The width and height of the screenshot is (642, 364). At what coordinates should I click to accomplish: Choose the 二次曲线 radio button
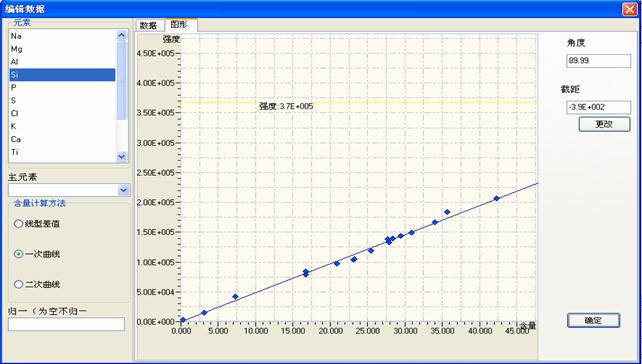click(36, 284)
